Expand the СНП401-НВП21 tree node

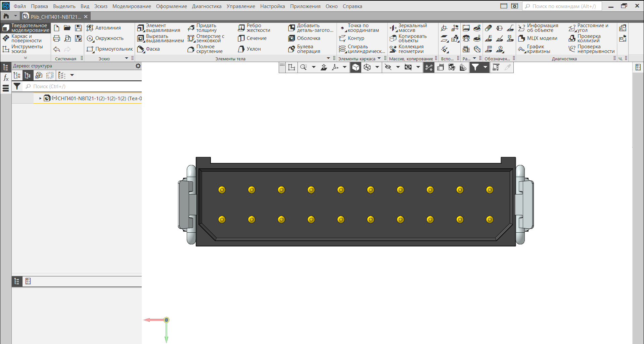click(x=40, y=99)
